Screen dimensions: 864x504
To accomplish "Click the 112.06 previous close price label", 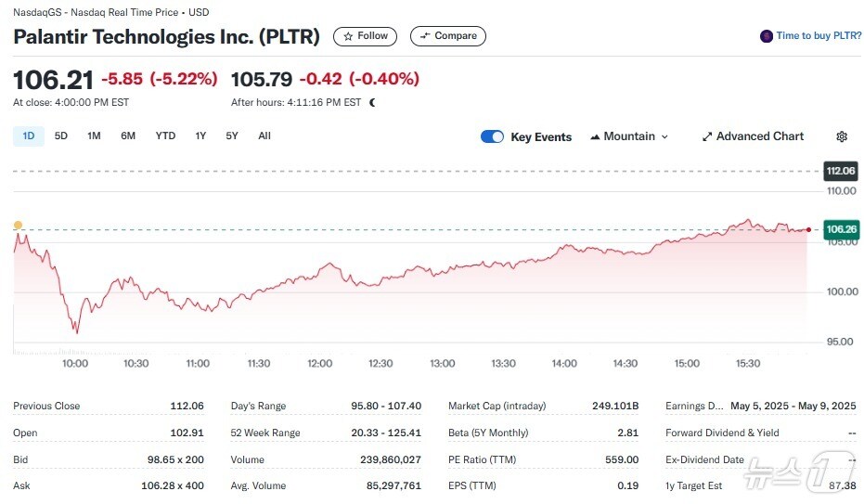I will coord(840,171).
